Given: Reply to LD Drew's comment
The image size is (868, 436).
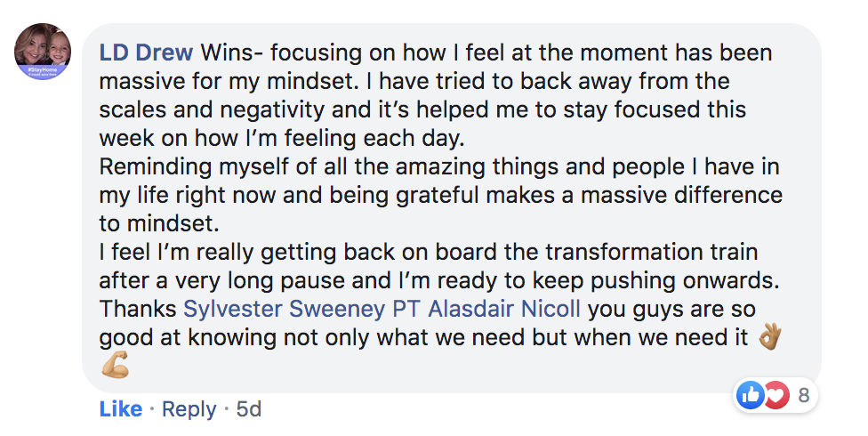Looking at the screenshot, I should [x=189, y=409].
